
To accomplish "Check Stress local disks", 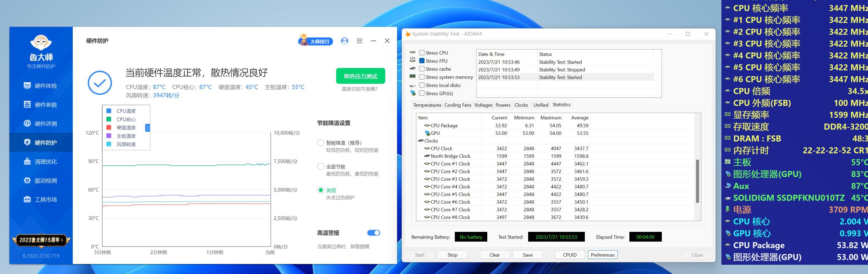I will pyautogui.click(x=422, y=85).
